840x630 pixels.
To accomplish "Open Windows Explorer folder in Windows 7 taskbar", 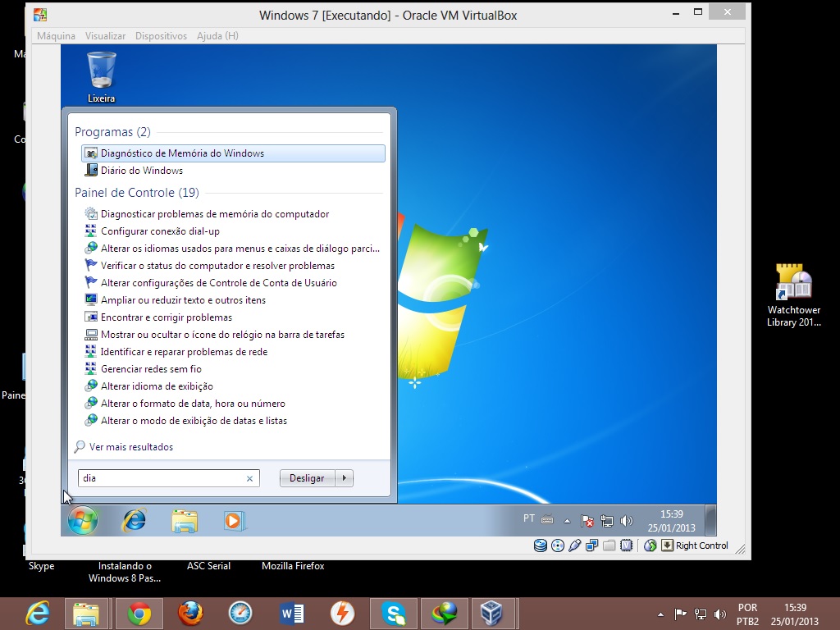I will [x=185, y=521].
